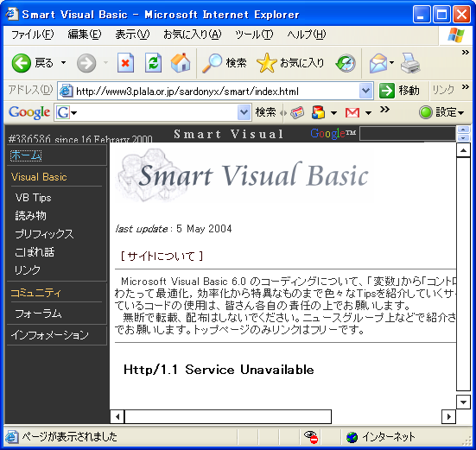
Task: Open the ヘルプ(H) menu
Action: tap(307, 35)
